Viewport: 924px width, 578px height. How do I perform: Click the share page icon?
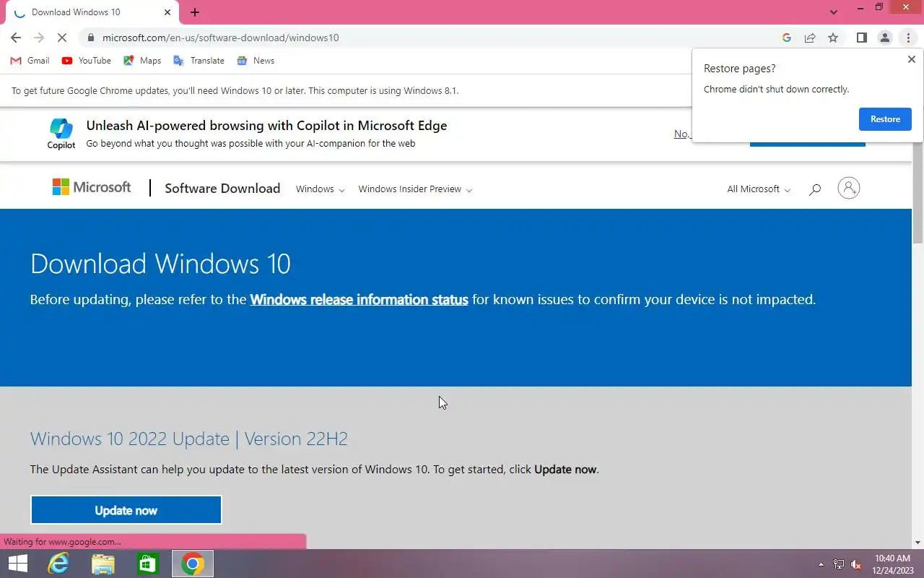click(x=810, y=38)
